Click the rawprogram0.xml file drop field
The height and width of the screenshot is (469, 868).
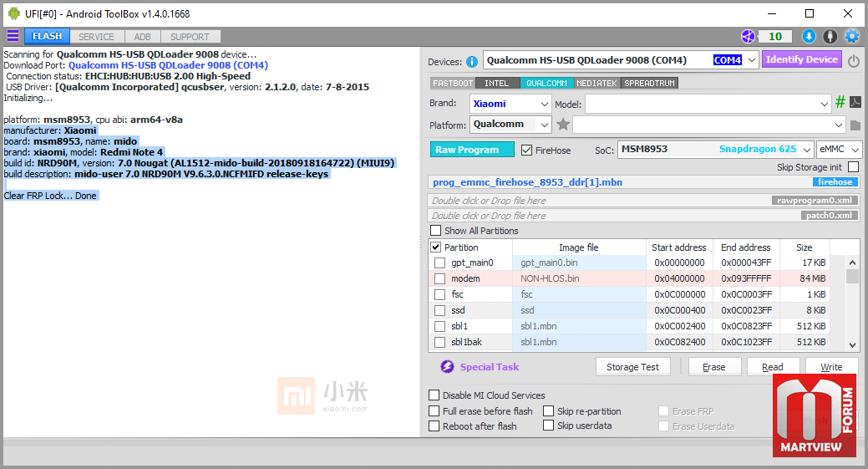pyautogui.click(x=644, y=201)
